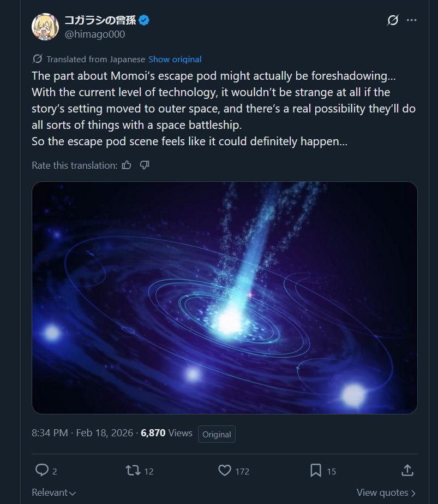Open the reply comment icon
Screen dimensions: 438x504
click(42, 470)
